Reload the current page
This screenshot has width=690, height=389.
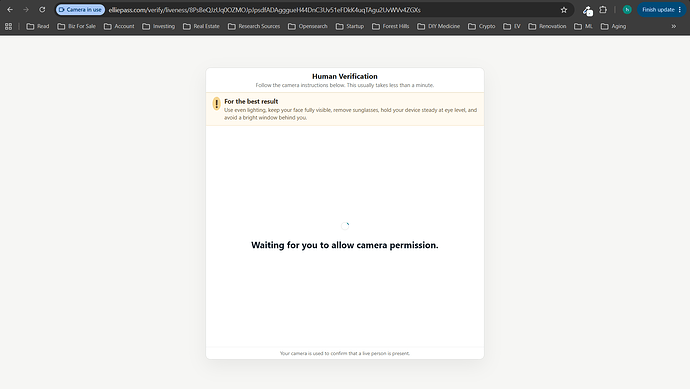click(x=42, y=10)
